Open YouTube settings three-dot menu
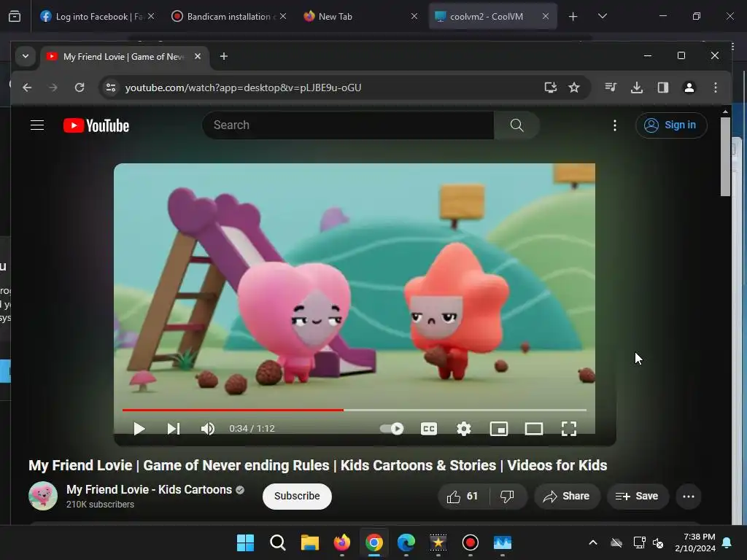Screen dimensions: 747x560 615,125
